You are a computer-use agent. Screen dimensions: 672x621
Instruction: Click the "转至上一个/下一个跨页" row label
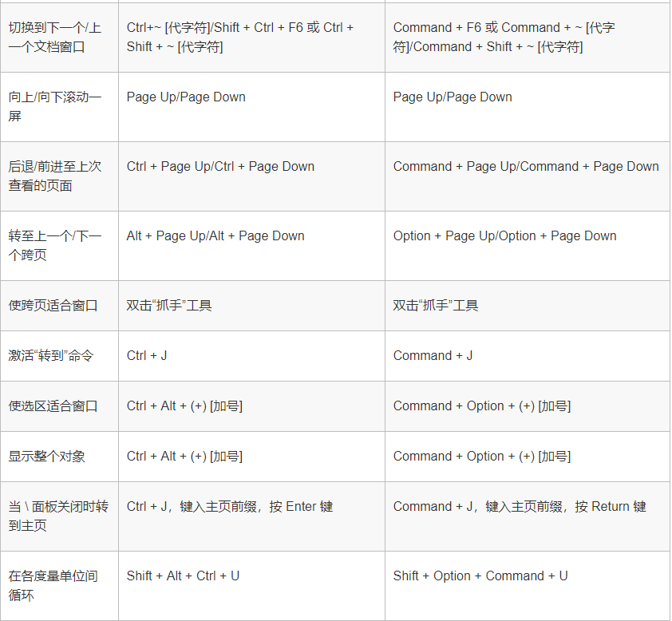click(55, 245)
